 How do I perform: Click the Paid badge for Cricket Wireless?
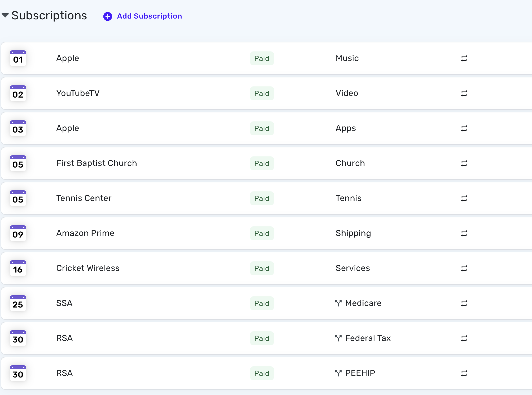(262, 268)
